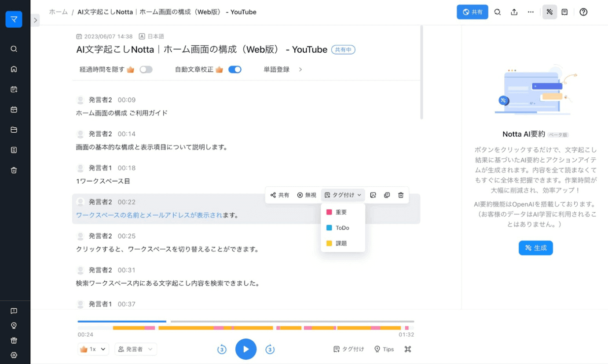Click text ホーム画面の構成 ご利用ガイド

[x=122, y=113]
